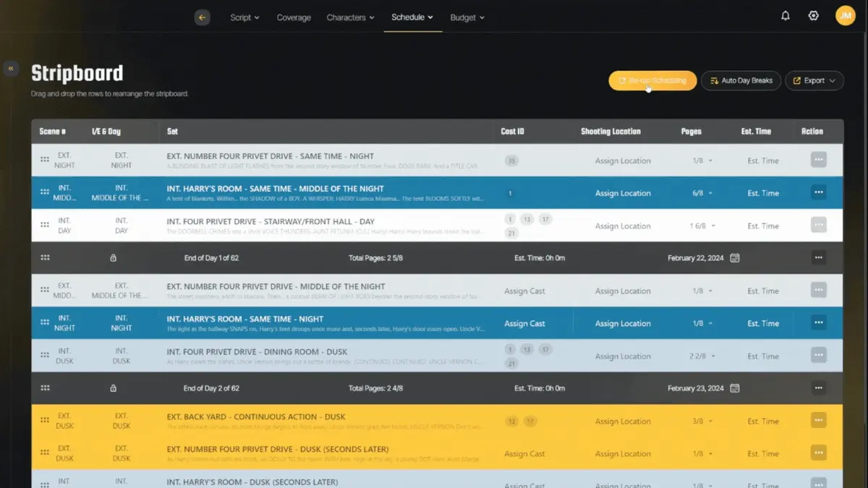The width and height of the screenshot is (868, 488).
Task: Open pages dropdown showing 2 2/8
Action: click(x=702, y=356)
